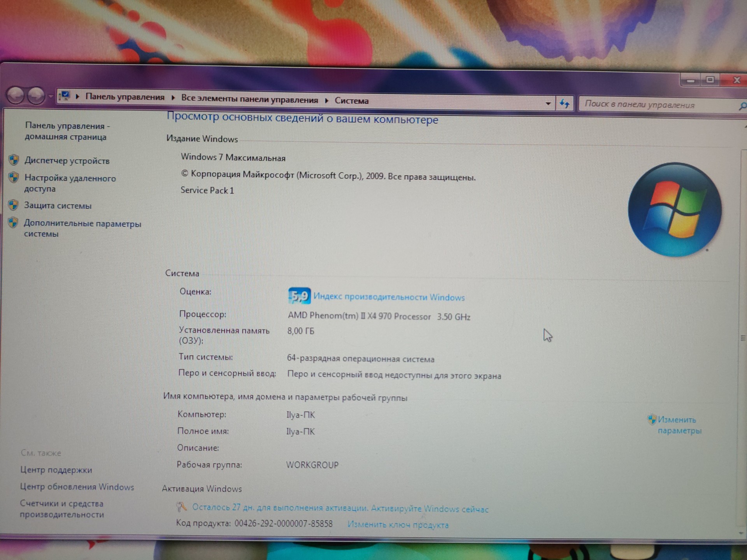This screenshot has width=747, height=560.
Task: Click the Панель управления breadcrumb
Action: point(125,97)
